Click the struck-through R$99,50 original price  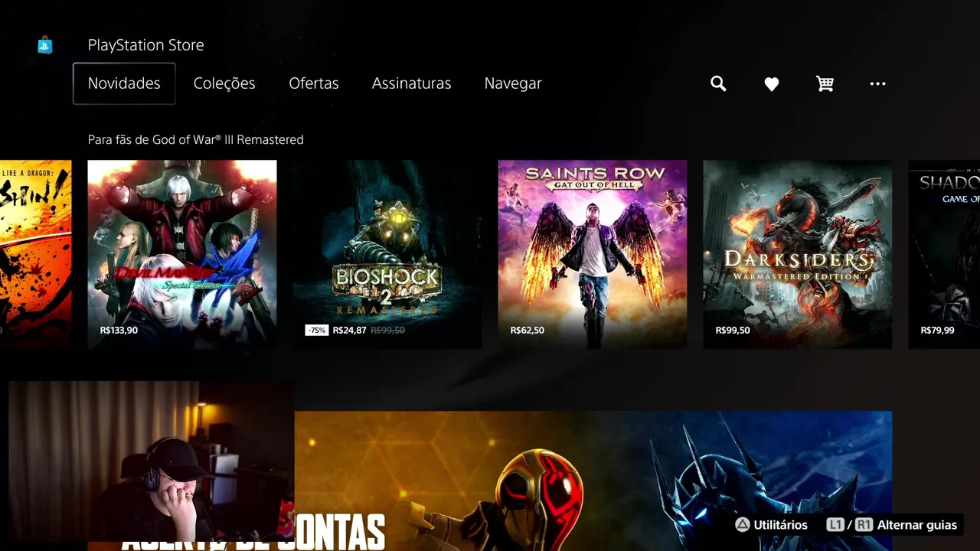click(387, 331)
